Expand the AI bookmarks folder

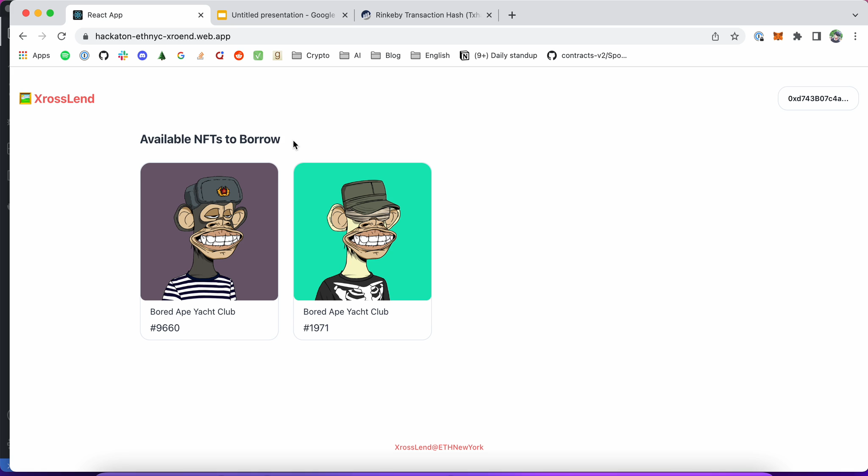click(x=351, y=56)
